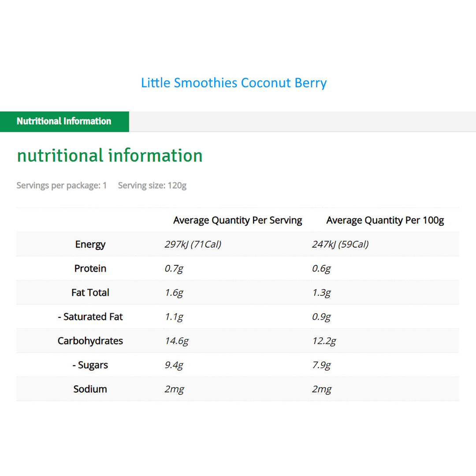Screen dimensions: 476x476
Task: Click the Serving size: 120g label
Action: point(152,186)
